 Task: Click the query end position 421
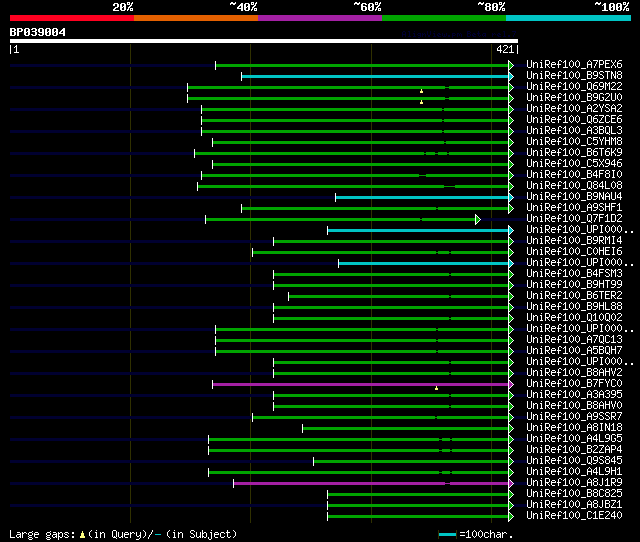(x=505, y=49)
